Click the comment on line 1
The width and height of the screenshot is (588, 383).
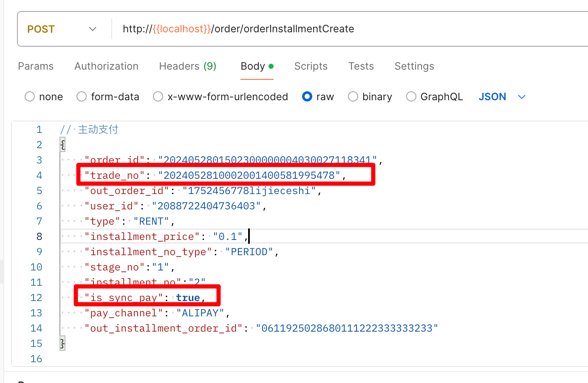[89, 130]
